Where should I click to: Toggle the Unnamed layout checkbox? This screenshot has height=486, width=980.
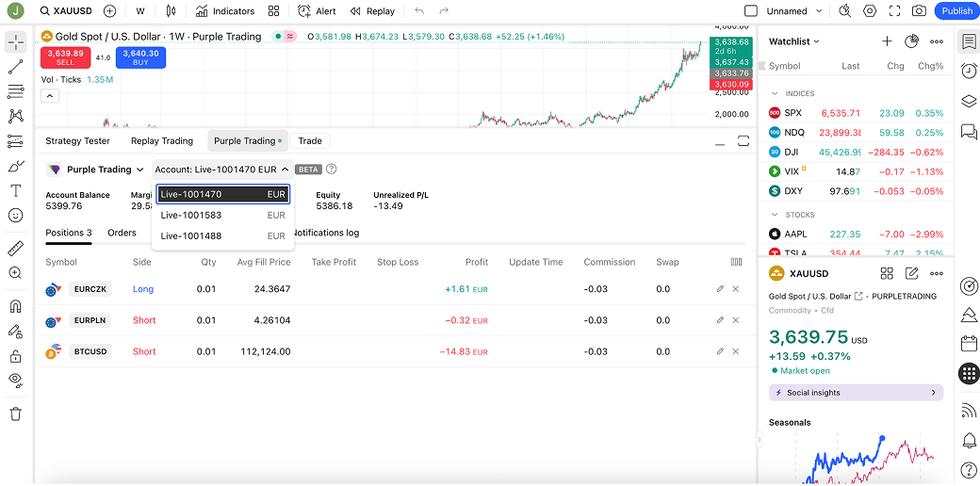pyautogui.click(x=751, y=11)
